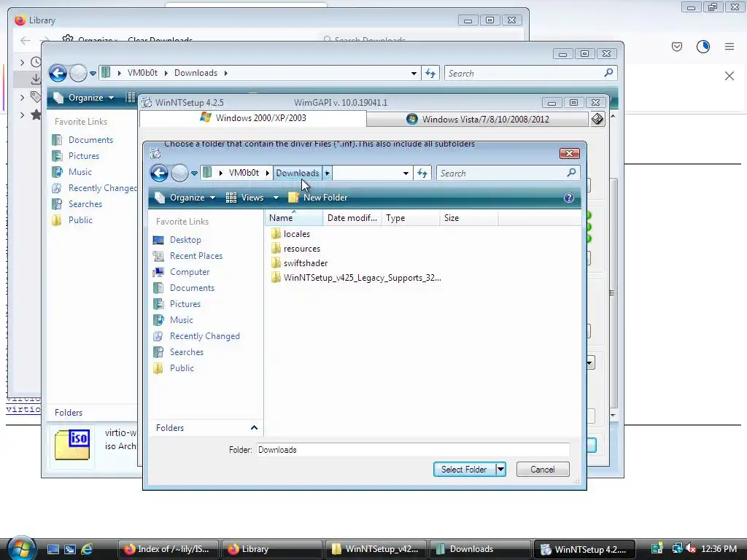Open Select Folder split-button arrow
Screen dimensions: 747x560
coord(500,470)
